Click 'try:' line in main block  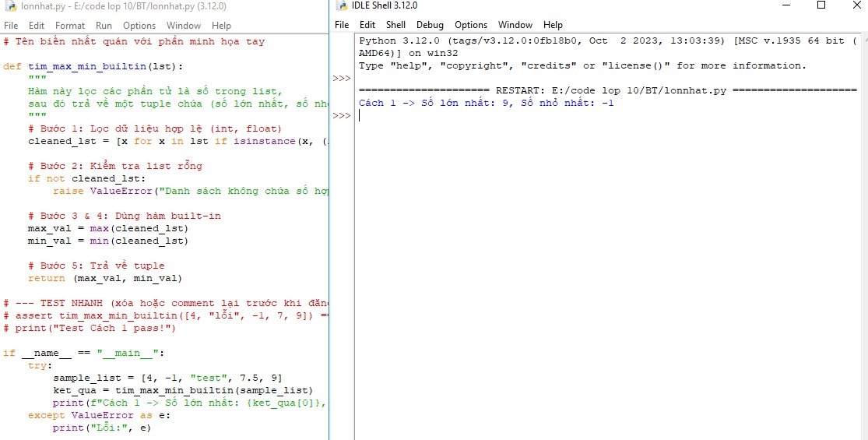(40, 365)
